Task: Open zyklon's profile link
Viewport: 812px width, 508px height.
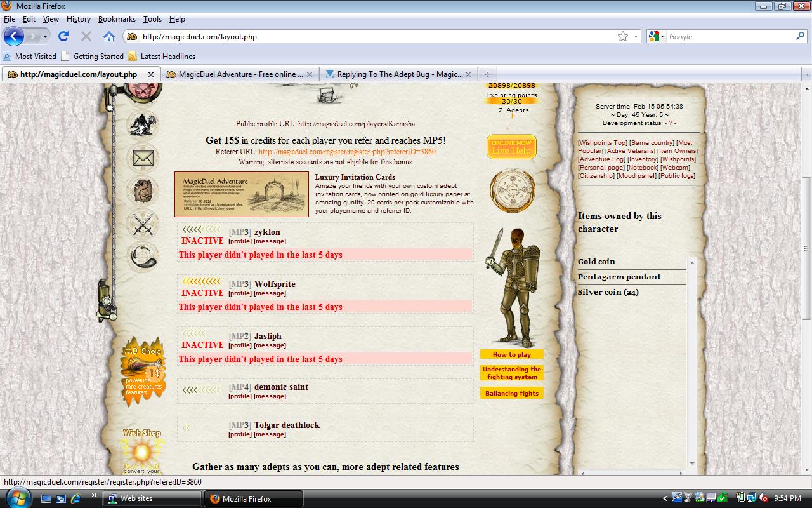Action: coord(240,241)
